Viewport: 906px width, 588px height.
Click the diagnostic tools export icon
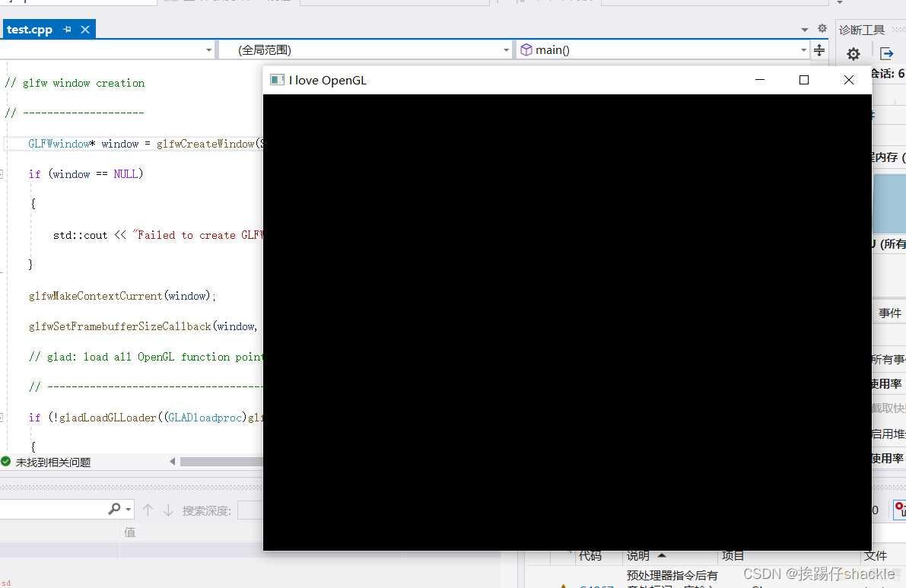[886, 54]
